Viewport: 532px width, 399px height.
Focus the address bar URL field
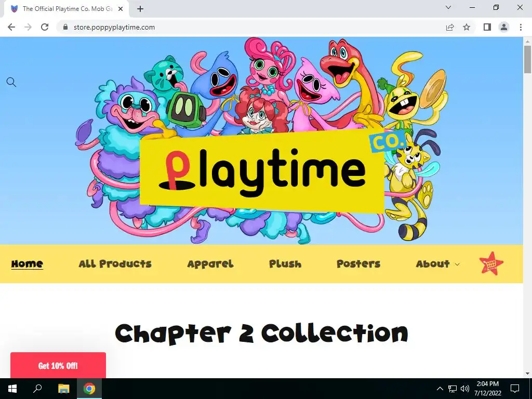click(251, 27)
